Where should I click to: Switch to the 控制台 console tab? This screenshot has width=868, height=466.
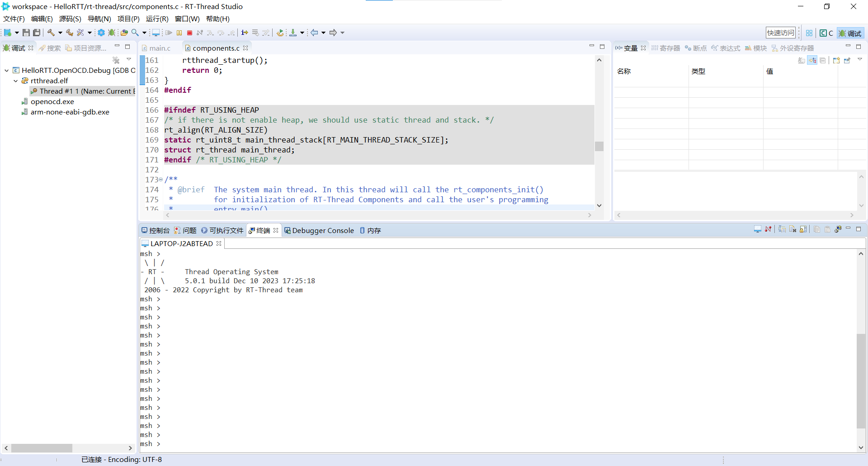coord(156,231)
